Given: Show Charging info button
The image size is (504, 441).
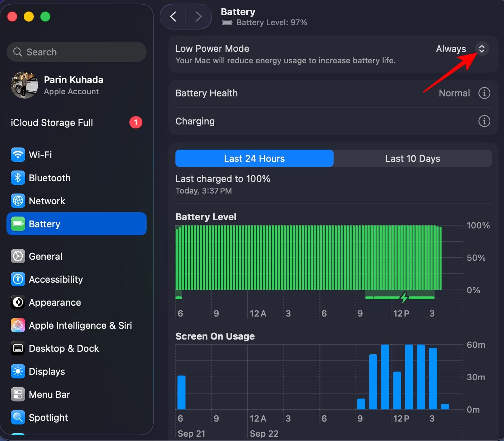Looking at the screenshot, I should [x=484, y=121].
